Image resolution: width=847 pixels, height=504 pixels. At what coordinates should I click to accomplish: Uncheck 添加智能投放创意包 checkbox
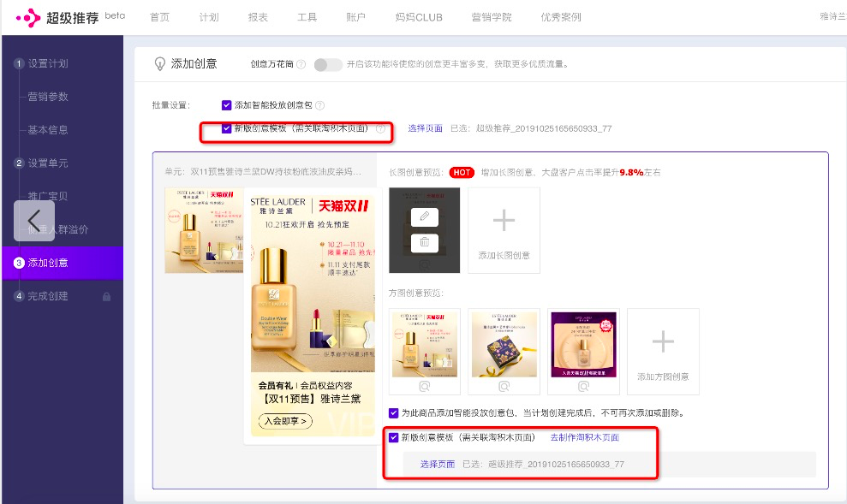click(x=227, y=105)
